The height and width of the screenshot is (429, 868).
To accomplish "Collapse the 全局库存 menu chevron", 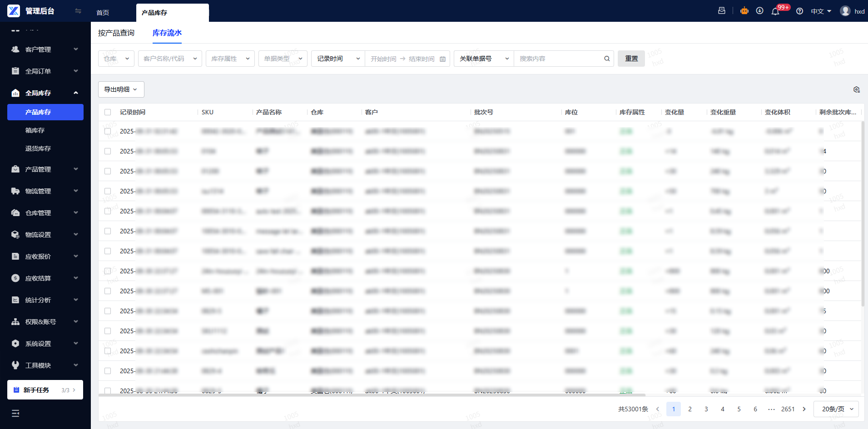I will (x=76, y=93).
